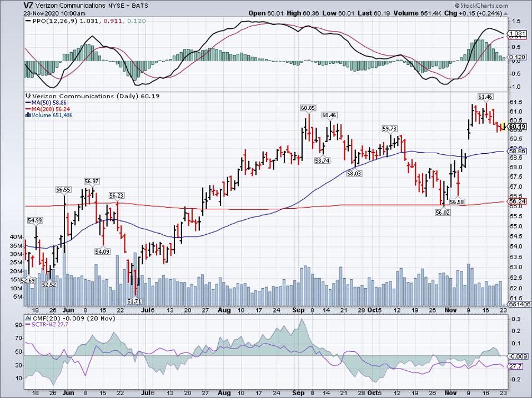Screen dimensions: 532x398
Task: Click the 56.97 peak price label
Action: (91, 182)
